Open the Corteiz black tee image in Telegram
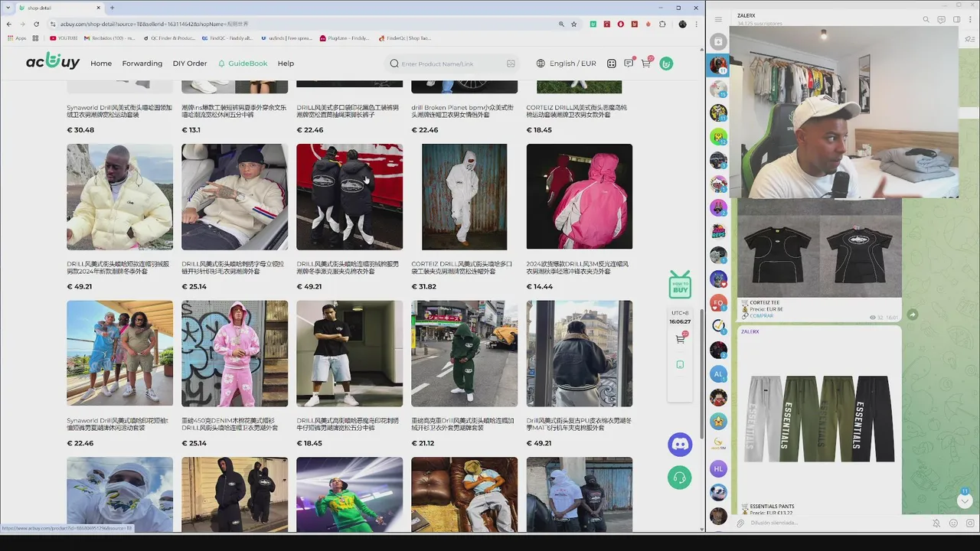980x551 pixels. (819, 249)
